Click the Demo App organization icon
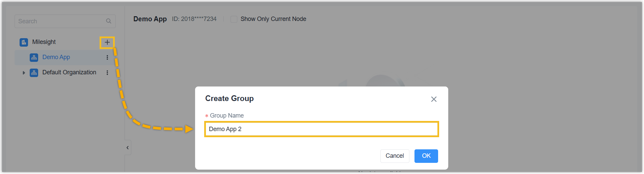 coord(34,57)
